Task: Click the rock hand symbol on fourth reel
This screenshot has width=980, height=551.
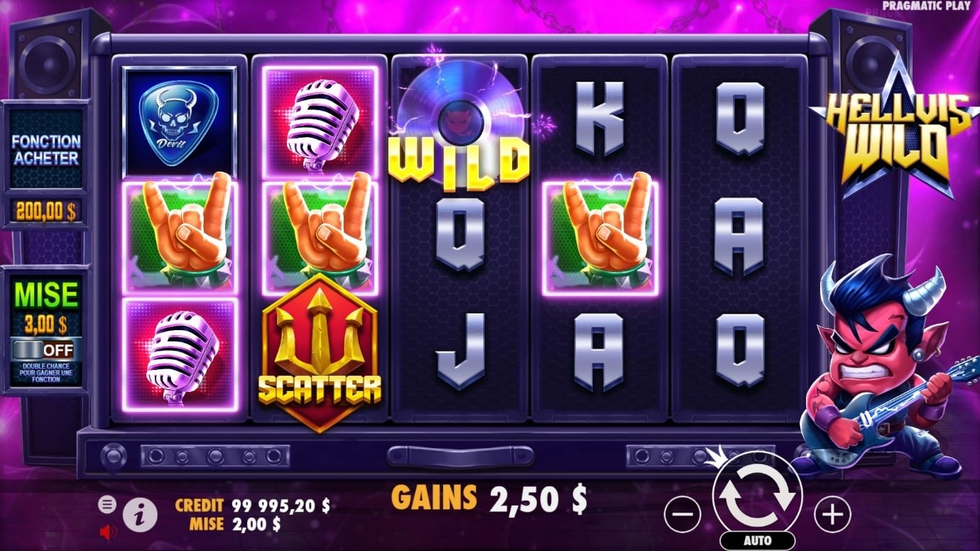Action: 601,238
